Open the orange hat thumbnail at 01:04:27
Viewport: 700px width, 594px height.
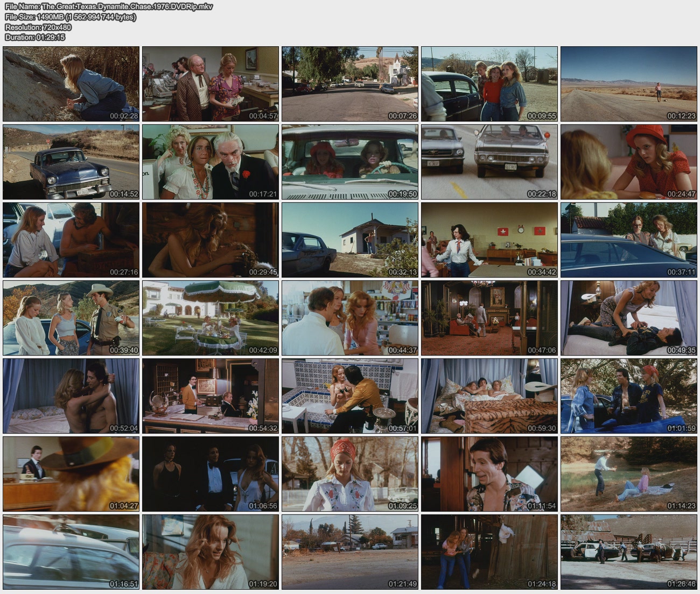pos(71,474)
